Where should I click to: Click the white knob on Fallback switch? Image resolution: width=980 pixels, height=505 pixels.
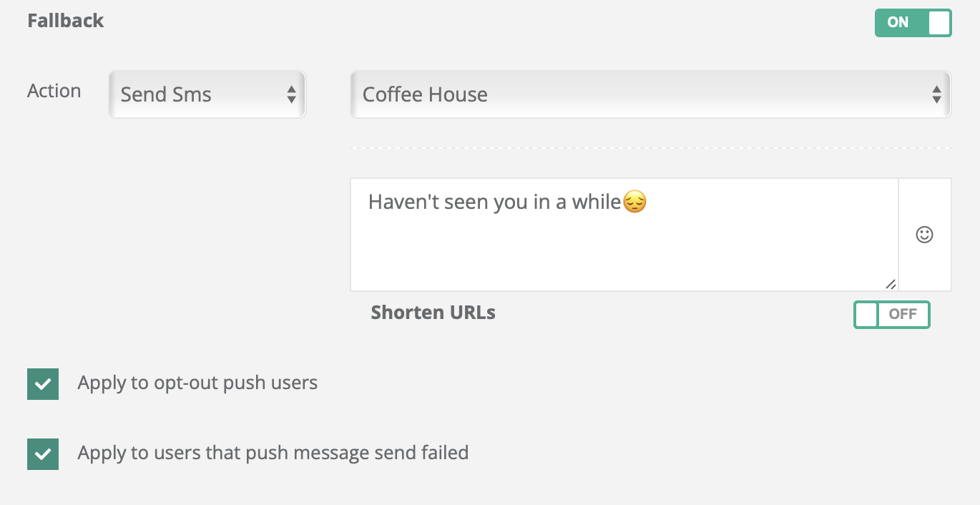(939, 23)
